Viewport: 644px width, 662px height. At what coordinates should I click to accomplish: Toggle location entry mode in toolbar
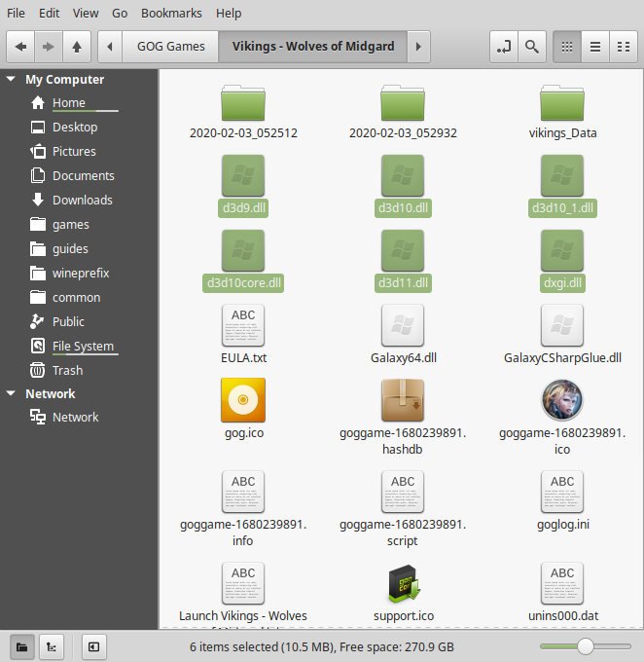[504, 47]
